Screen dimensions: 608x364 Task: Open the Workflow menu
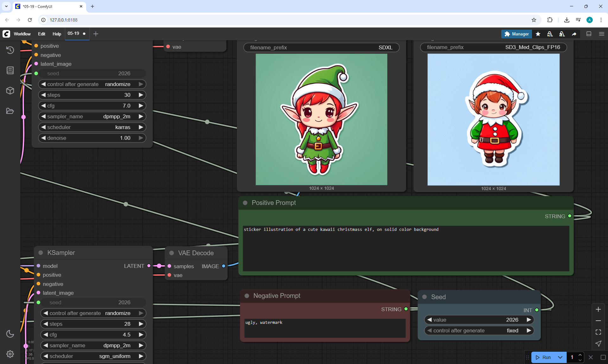[x=22, y=34]
